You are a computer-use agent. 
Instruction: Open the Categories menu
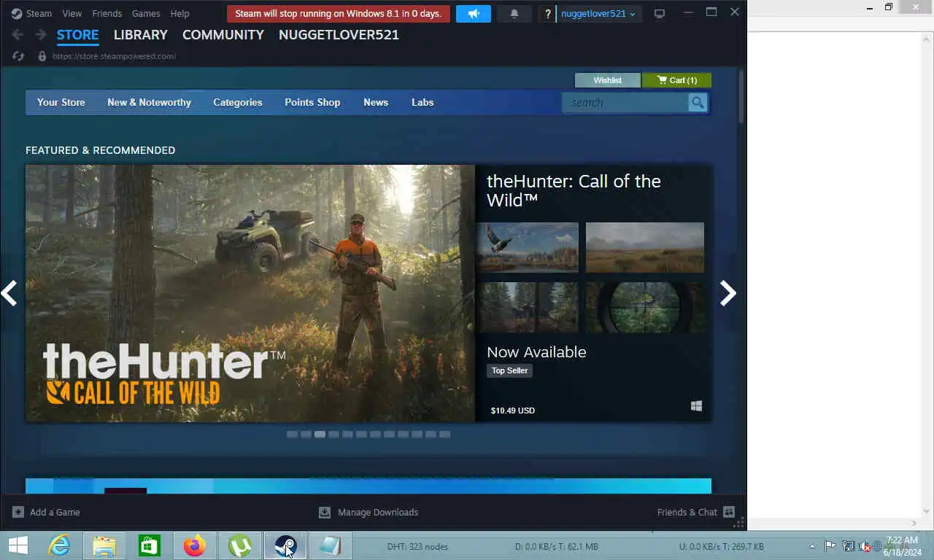coord(238,103)
